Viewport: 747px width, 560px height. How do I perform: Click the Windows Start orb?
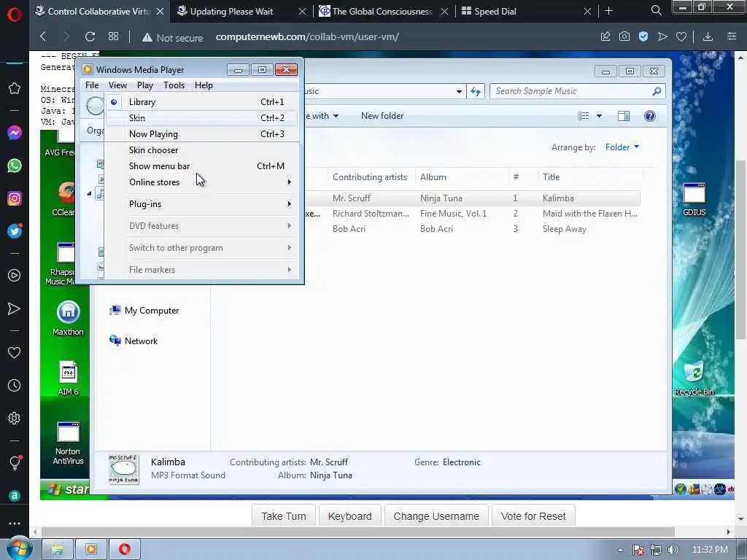pos(18,548)
